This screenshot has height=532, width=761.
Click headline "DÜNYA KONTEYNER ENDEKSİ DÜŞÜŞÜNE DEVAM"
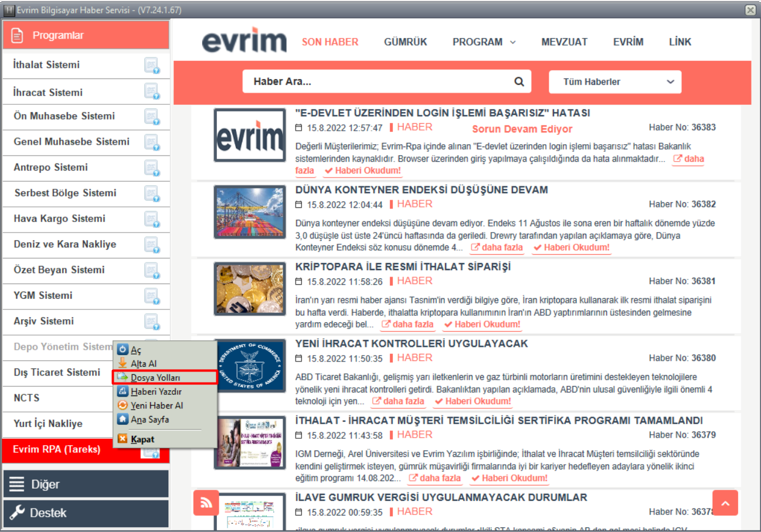pos(422,190)
